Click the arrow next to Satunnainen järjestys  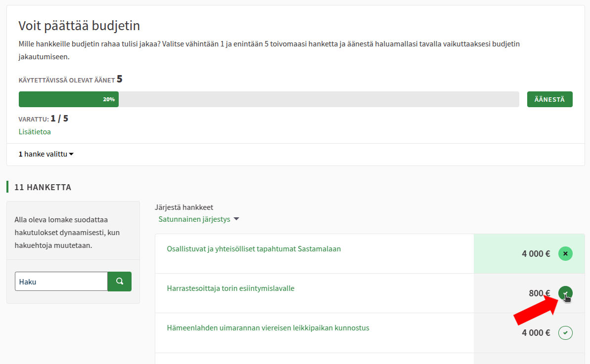[236, 219]
